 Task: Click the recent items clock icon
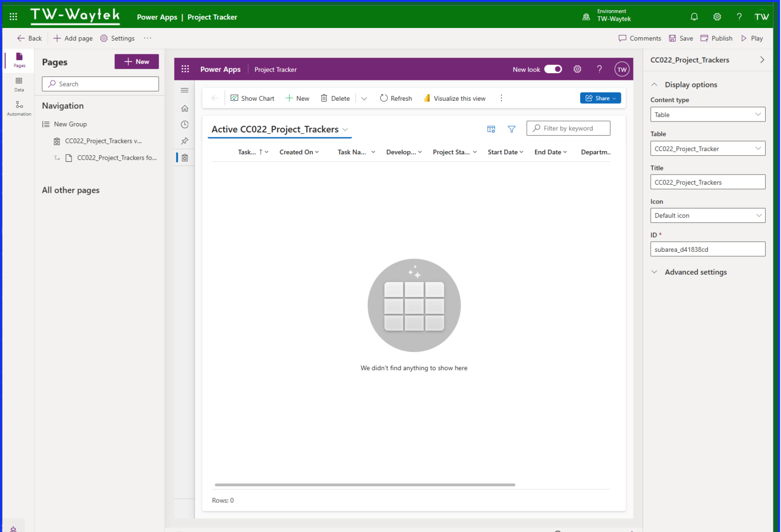point(185,124)
